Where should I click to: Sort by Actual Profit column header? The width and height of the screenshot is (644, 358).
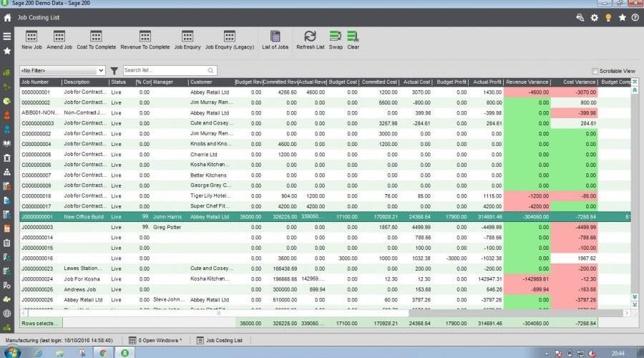(x=486, y=82)
